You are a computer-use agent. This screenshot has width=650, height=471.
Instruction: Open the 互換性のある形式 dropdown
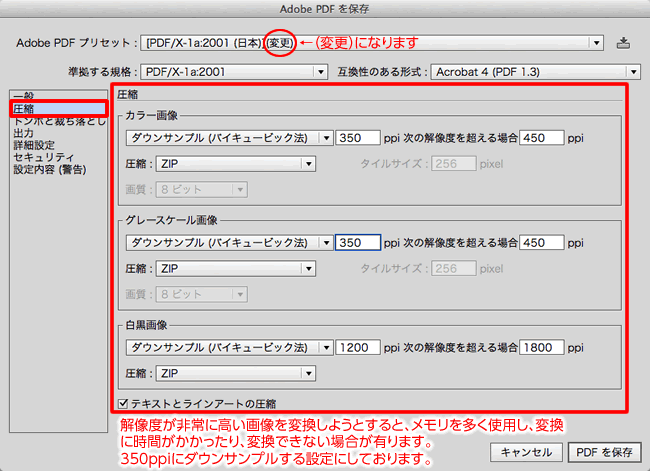pos(536,72)
